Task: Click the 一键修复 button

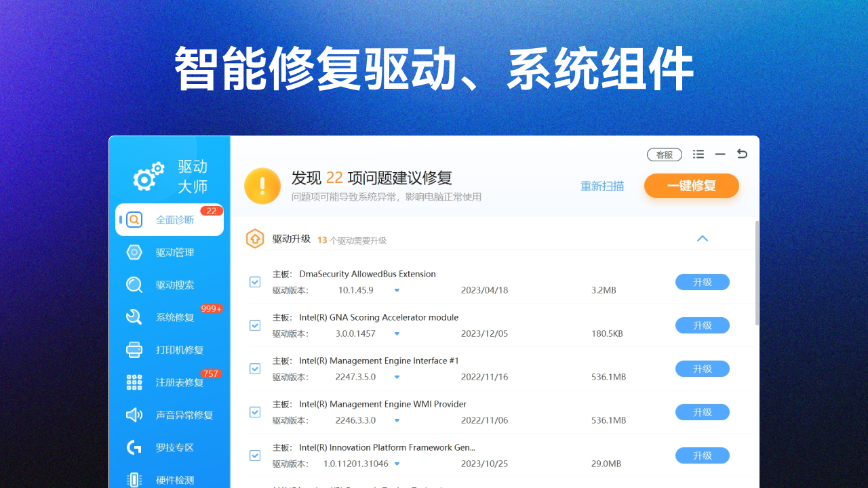Action: coord(691,186)
